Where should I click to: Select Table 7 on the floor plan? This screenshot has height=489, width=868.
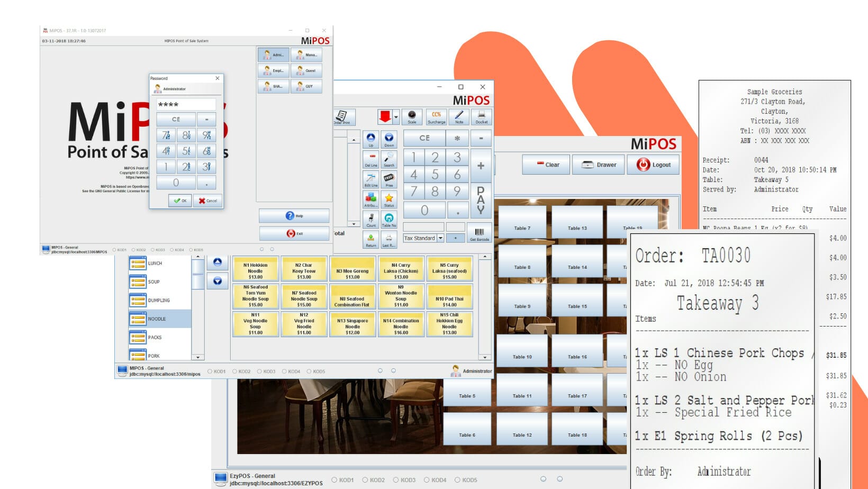click(x=522, y=222)
